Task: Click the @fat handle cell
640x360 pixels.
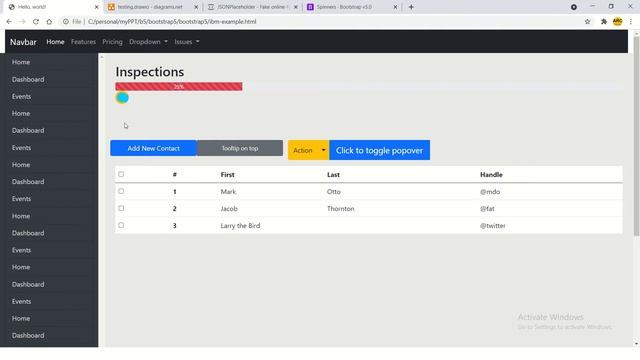Action: pyautogui.click(x=487, y=209)
